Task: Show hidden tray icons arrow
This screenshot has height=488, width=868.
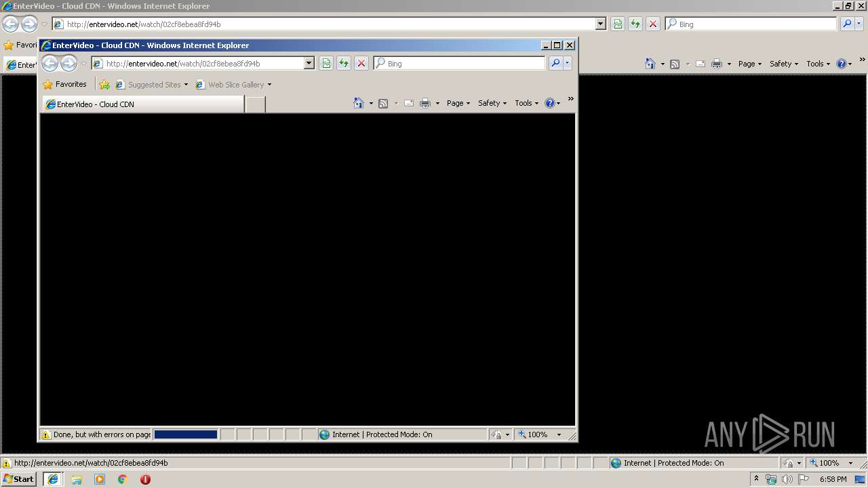Action: (x=756, y=479)
